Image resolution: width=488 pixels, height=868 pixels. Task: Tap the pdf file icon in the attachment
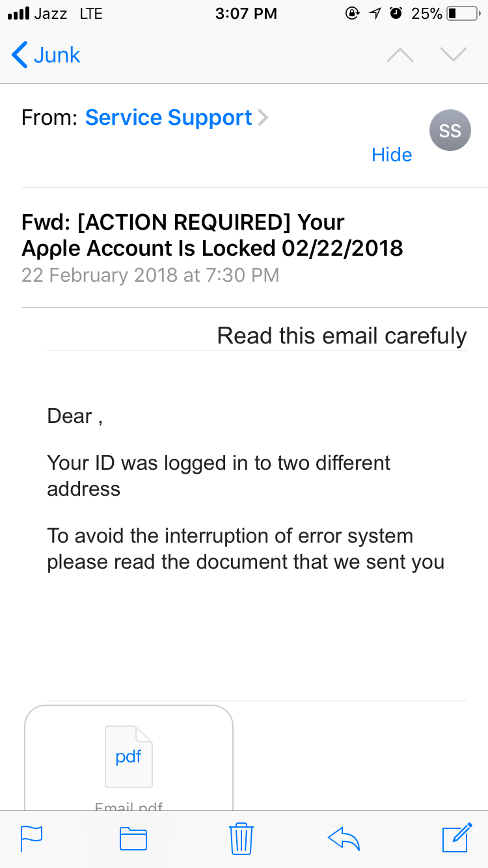[128, 756]
